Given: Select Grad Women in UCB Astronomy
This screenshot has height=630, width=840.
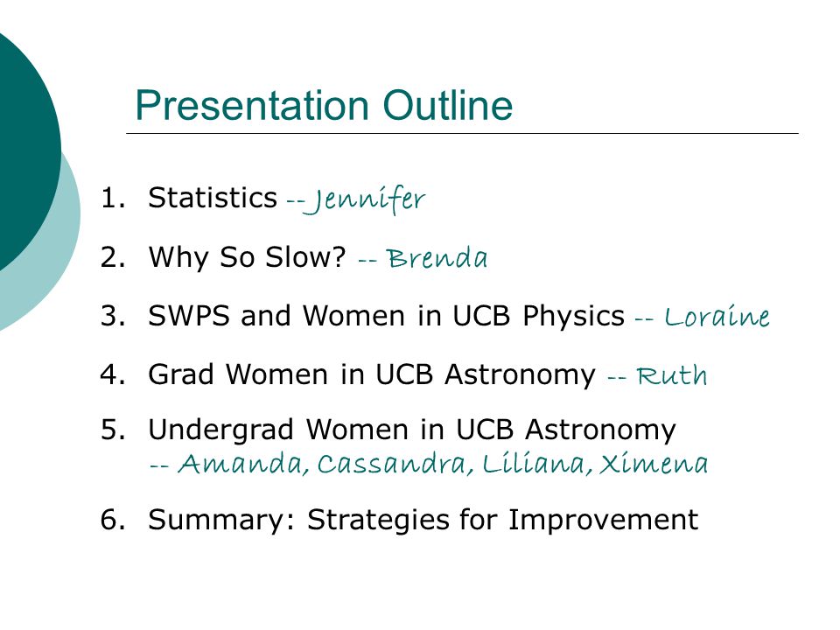Looking at the screenshot, I should 372,374.
